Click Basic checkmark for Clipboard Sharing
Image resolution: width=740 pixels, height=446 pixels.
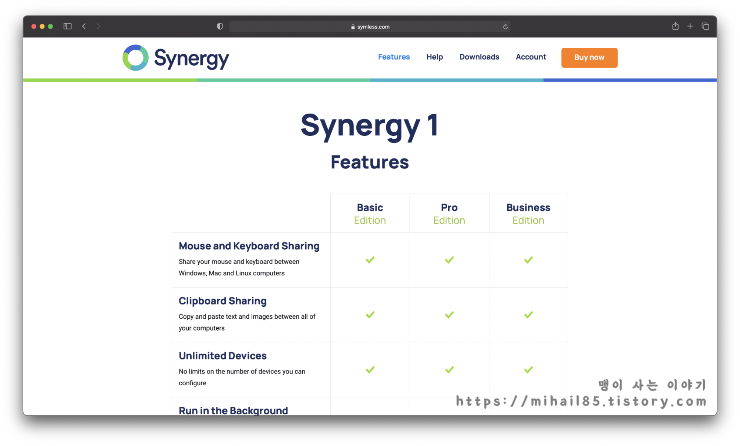click(370, 314)
